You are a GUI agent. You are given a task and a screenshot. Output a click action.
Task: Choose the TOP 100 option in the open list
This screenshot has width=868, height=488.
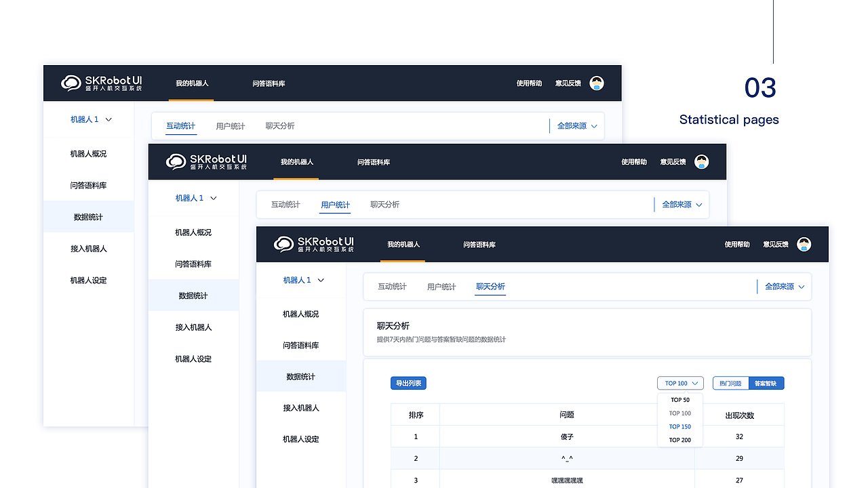[x=680, y=413]
